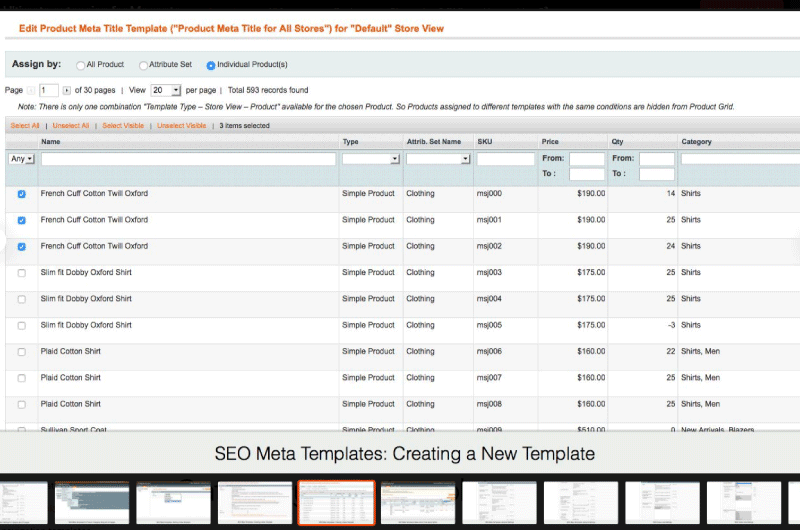
Task: Uncheck the product with SKU msj000
Action: point(21,194)
